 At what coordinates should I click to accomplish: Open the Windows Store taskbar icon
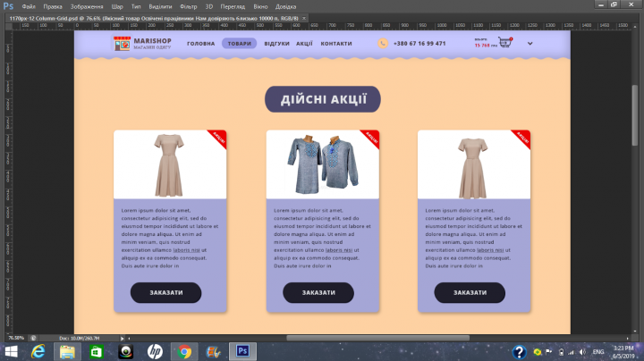tap(96, 351)
